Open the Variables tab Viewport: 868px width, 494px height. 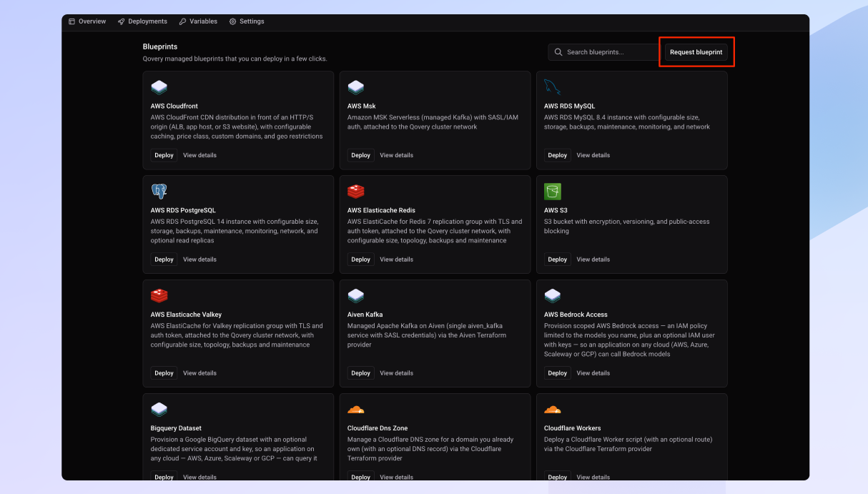point(198,21)
